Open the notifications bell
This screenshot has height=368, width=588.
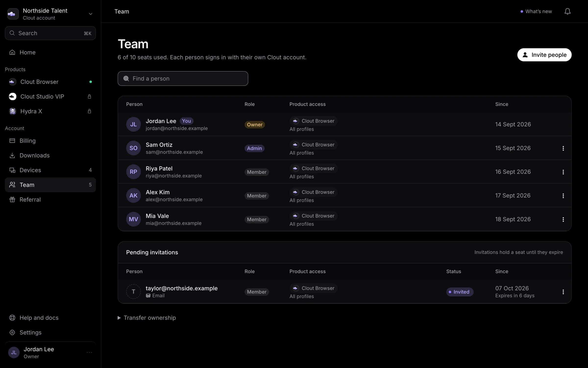point(567,11)
